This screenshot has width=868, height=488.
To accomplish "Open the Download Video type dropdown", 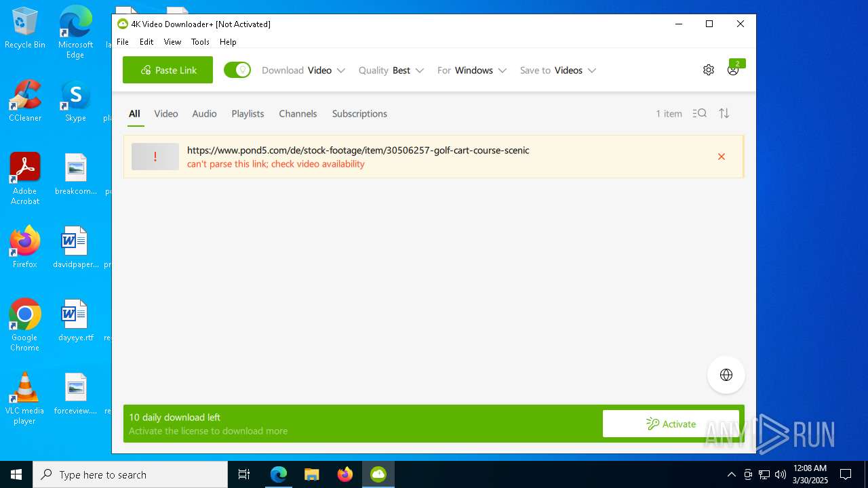I will tap(303, 70).
